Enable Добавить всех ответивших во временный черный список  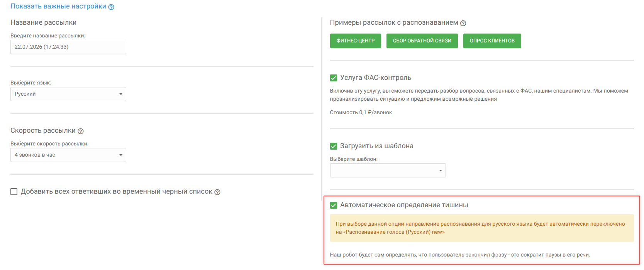coord(14,192)
